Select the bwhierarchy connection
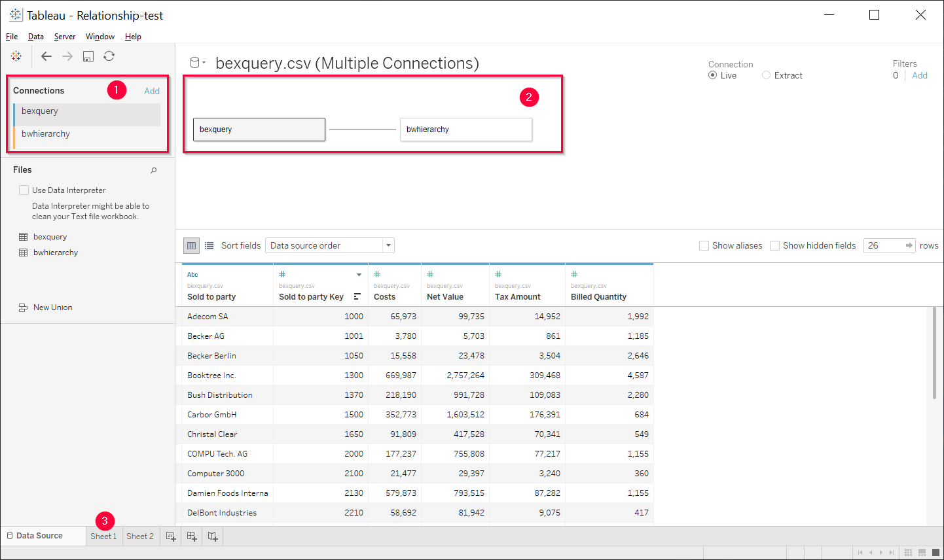This screenshot has height=560, width=944. 86,137
